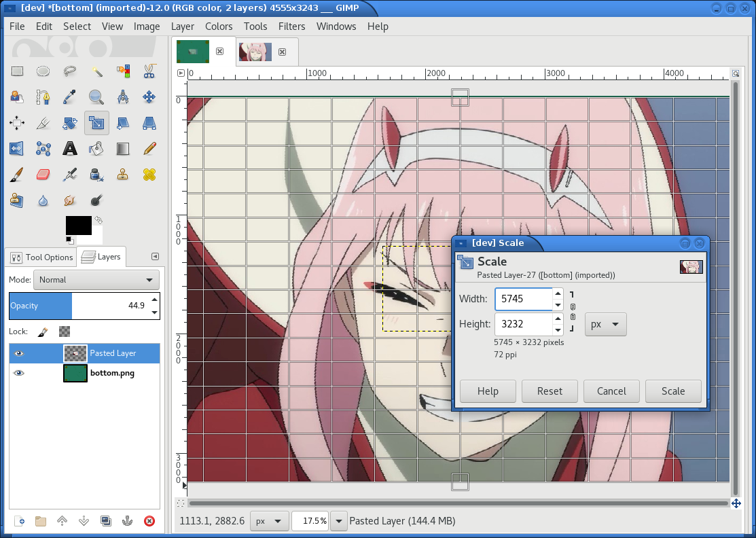
Task: Toggle lock pixels brush icon
Action: (42, 331)
